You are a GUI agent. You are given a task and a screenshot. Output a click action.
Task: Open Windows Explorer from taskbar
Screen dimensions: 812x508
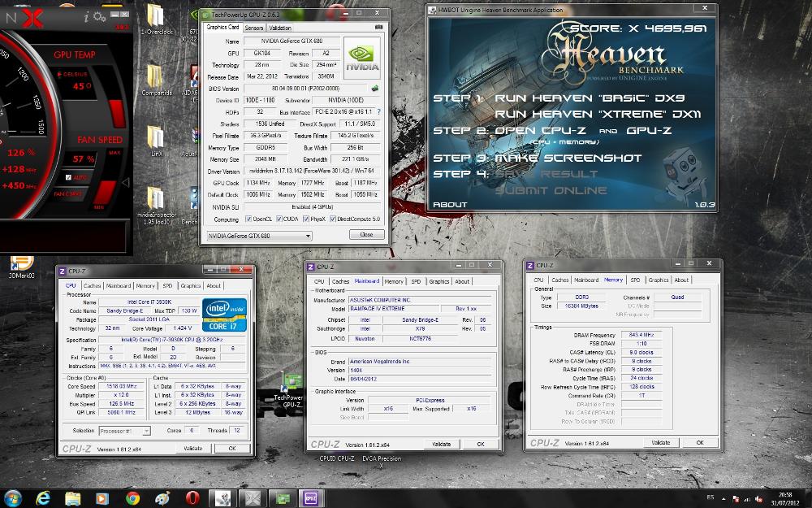click(72, 499)
